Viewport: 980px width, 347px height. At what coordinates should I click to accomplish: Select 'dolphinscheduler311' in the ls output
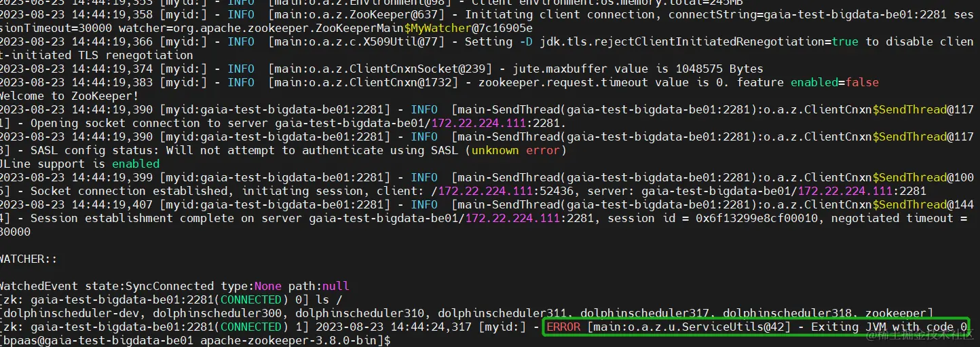coord(502,313)
